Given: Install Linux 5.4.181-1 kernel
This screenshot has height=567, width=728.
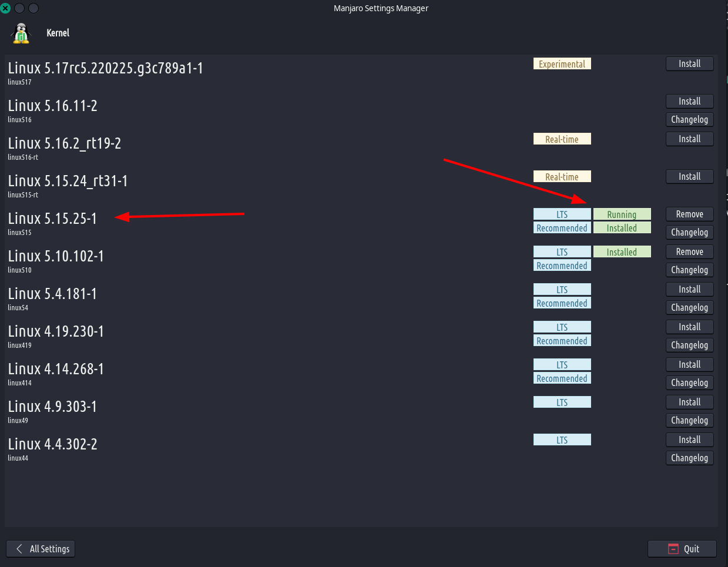Looking at the screenshot, I should coord(690,289).
